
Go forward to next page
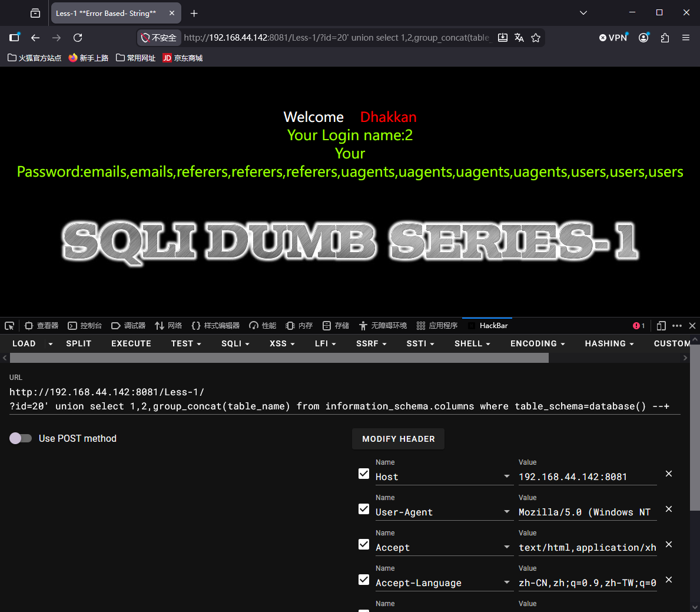57,38
